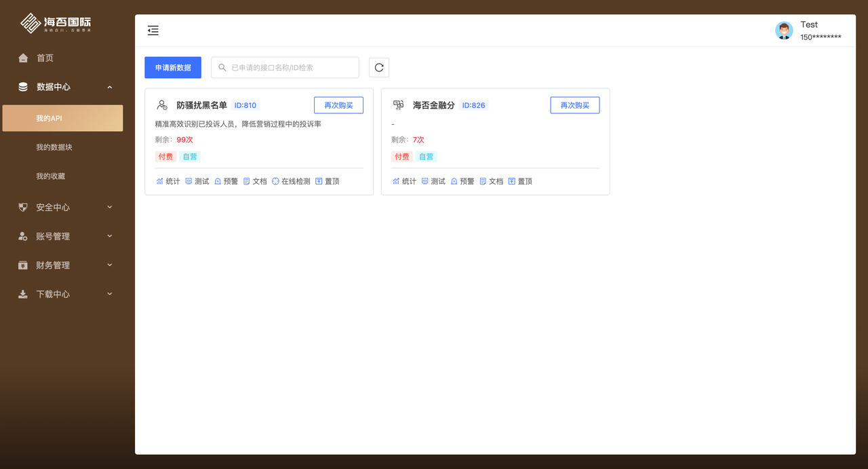This screenshot has width=868, height=469.
Task: Click the masked phone number 150********
Action: pyautogui.click(x=821, y=37)
